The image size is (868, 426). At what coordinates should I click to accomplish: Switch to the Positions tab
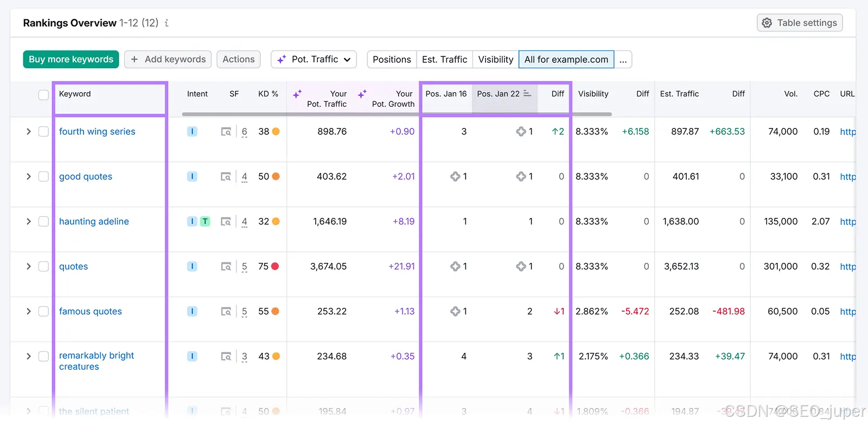click(392, 59)
